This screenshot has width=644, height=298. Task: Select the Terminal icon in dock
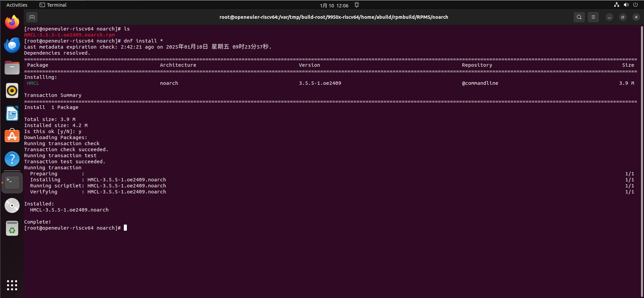(12, 183)
